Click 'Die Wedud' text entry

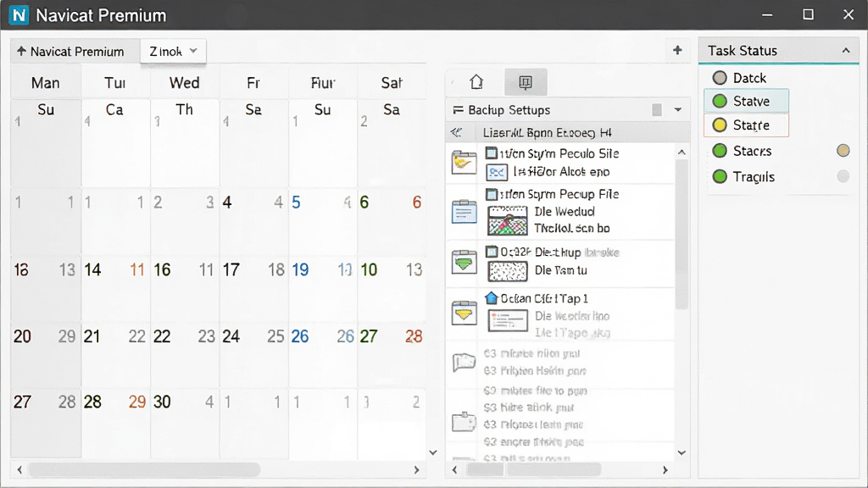pyautogui.click(x=564, y=212)
